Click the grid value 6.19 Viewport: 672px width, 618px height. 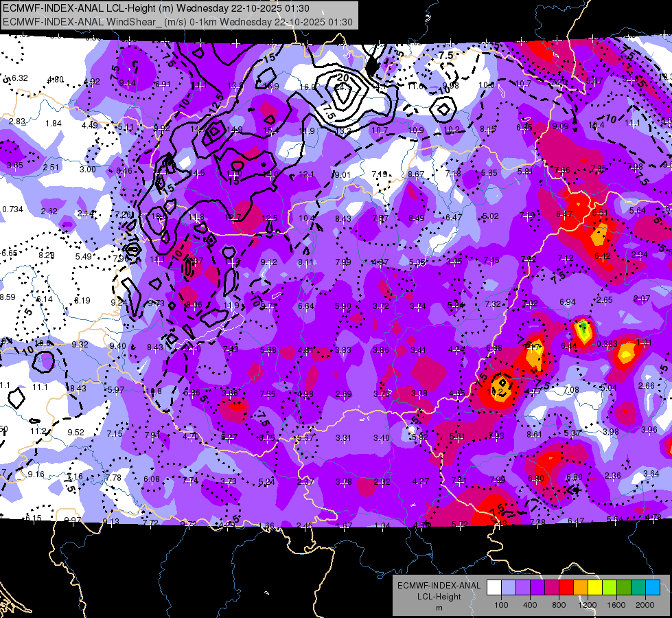tap(82, 301)
